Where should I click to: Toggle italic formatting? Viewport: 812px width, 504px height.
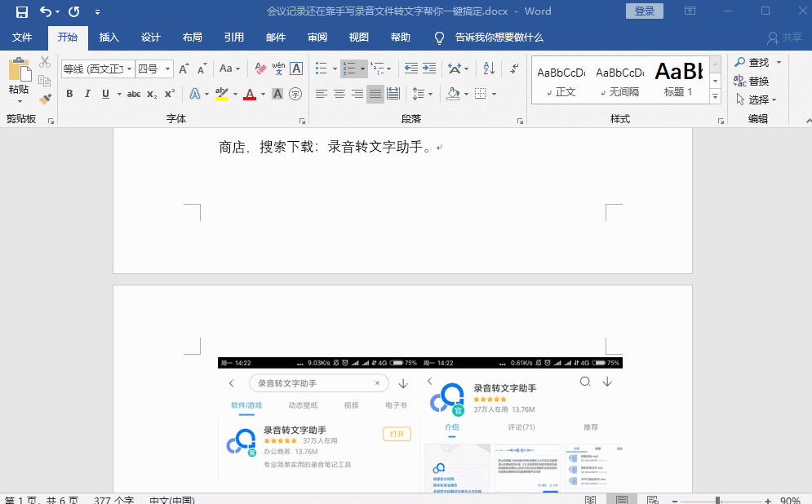tap(87, 94)
